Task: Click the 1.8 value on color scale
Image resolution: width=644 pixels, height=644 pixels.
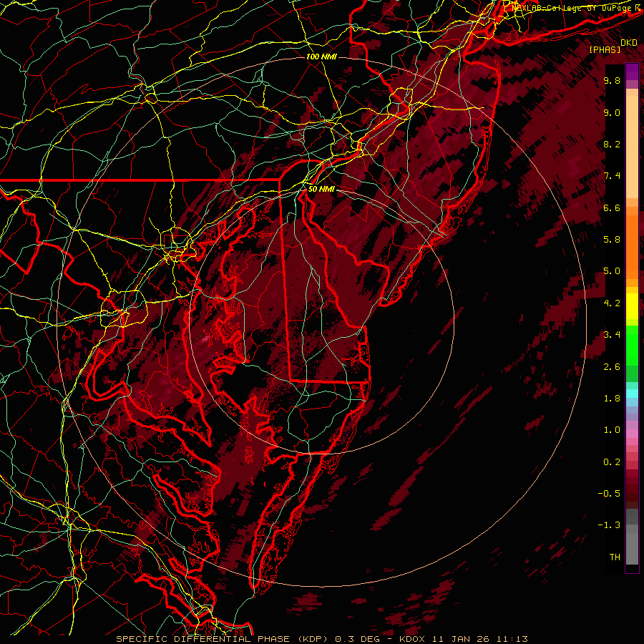Action: pos(612,399)
